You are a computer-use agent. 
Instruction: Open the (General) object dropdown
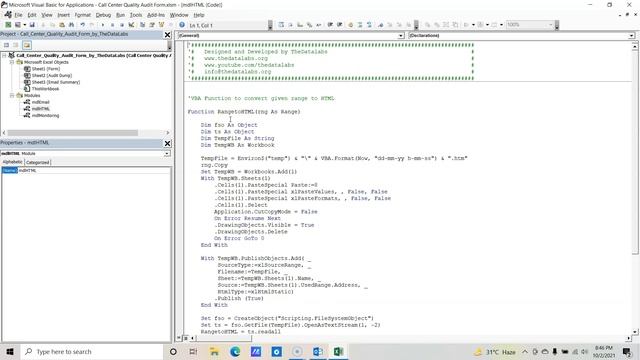(x=400, y=36)
